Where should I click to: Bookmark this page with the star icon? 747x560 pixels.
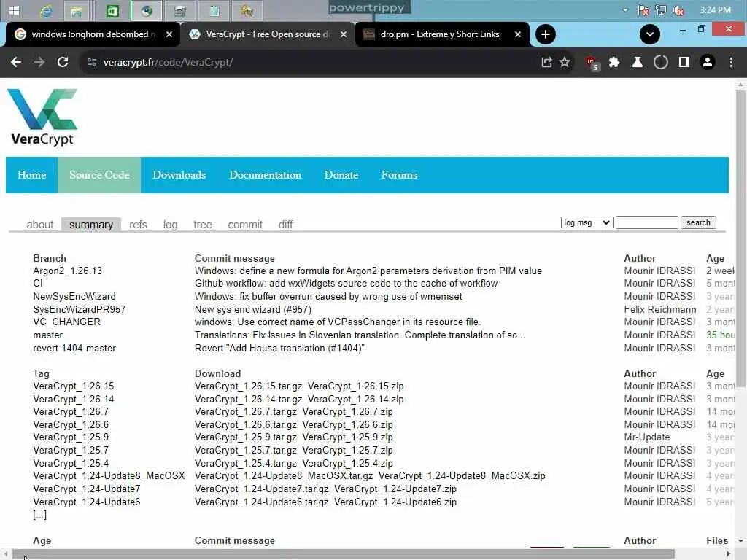(565, 63)
